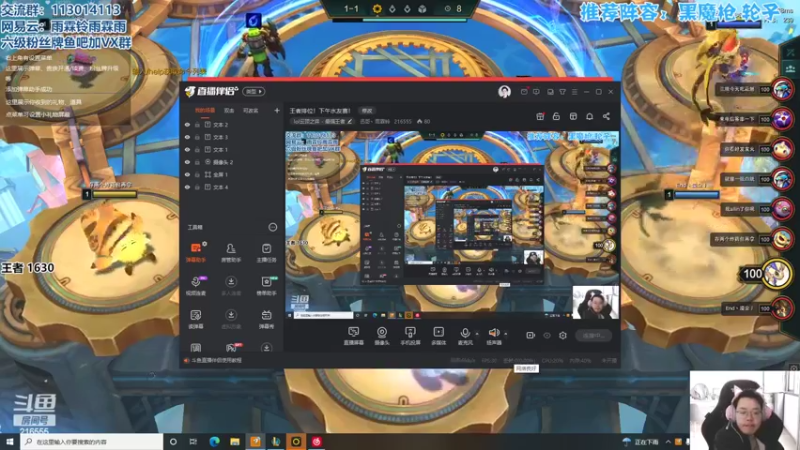Open the 弹幕助手 tool

point(196,253)
